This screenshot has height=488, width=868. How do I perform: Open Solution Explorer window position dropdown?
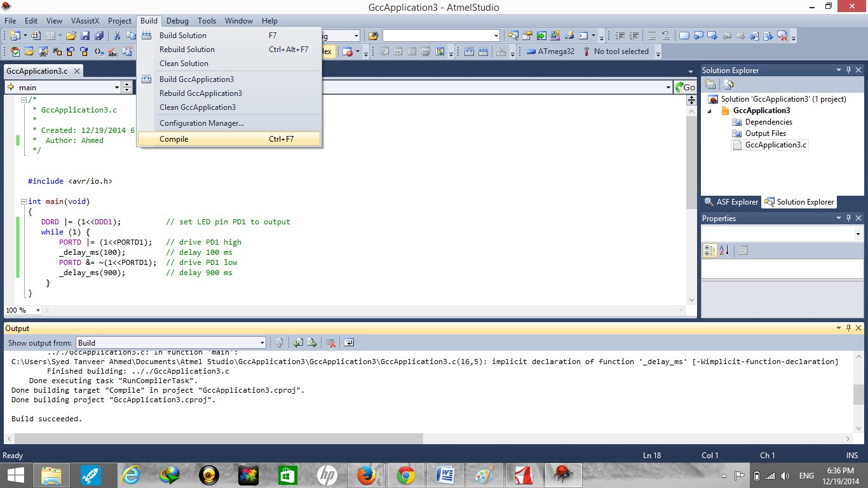pos(839,71)
